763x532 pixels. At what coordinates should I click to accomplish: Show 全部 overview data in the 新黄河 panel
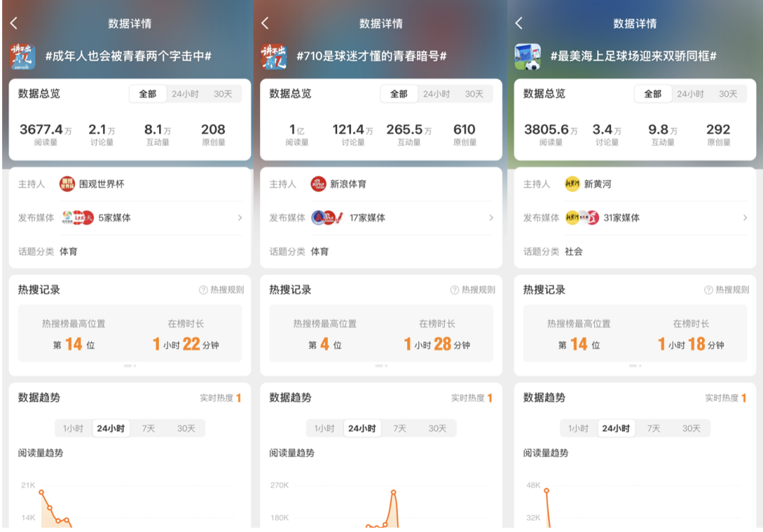click(x=653, y=94)
